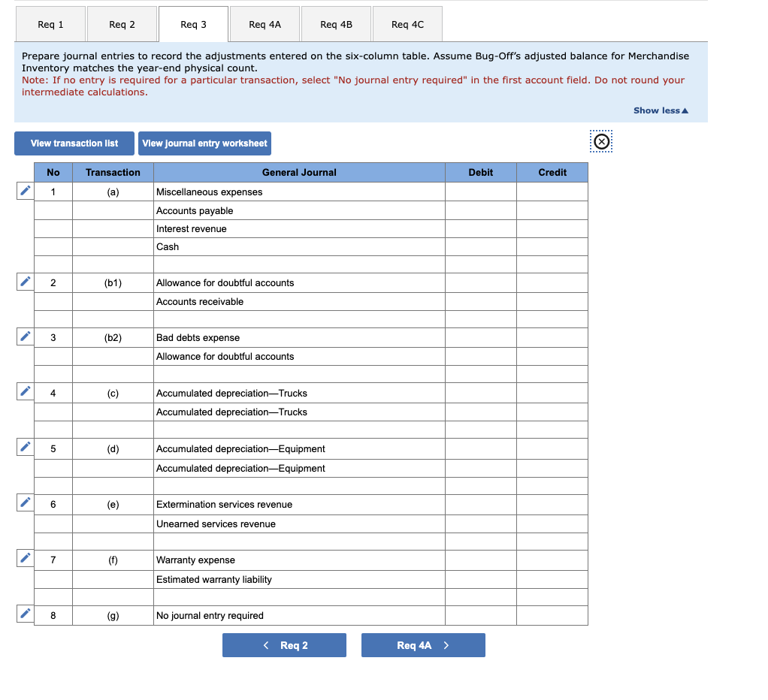Advance to Req 4A with the forward button
Image resolution: width=768 pixels, height=700 pixels.
tap(423, 644)
